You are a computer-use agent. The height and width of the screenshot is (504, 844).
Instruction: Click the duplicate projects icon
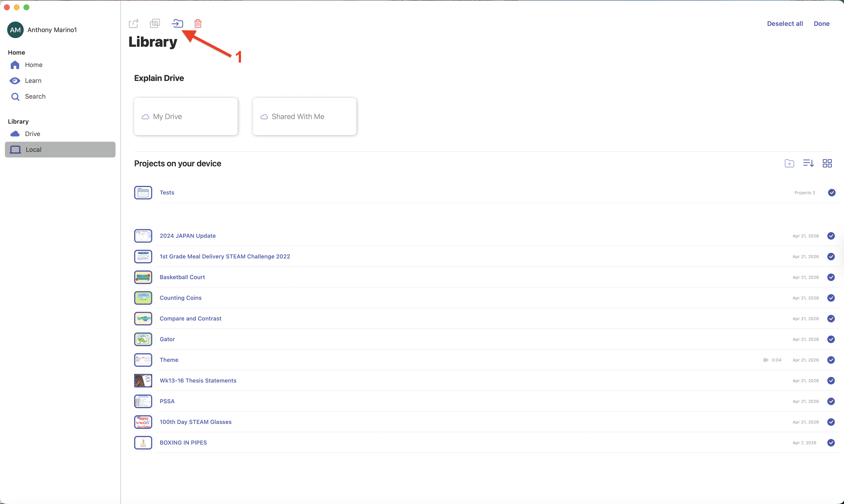click(x=155, y=23)
